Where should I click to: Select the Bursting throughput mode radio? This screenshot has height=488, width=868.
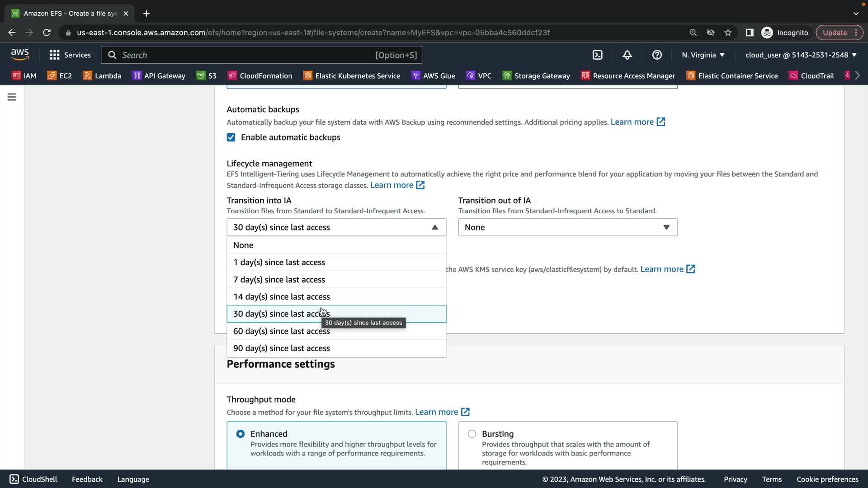point(472,434)
